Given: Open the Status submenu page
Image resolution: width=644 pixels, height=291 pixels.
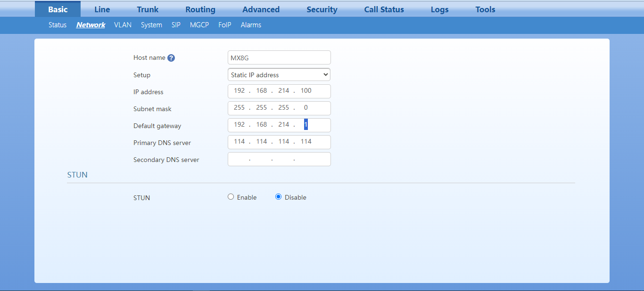Looking at the screenshot, I should coord(58,25).
